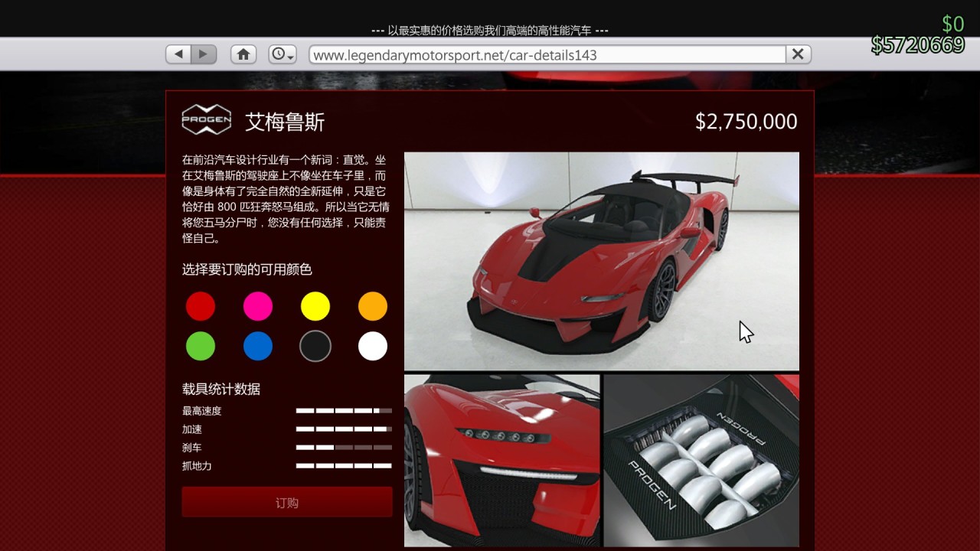View the main front-angle car image
Viewport: 980px width, 551px height.
coord(602,261)
